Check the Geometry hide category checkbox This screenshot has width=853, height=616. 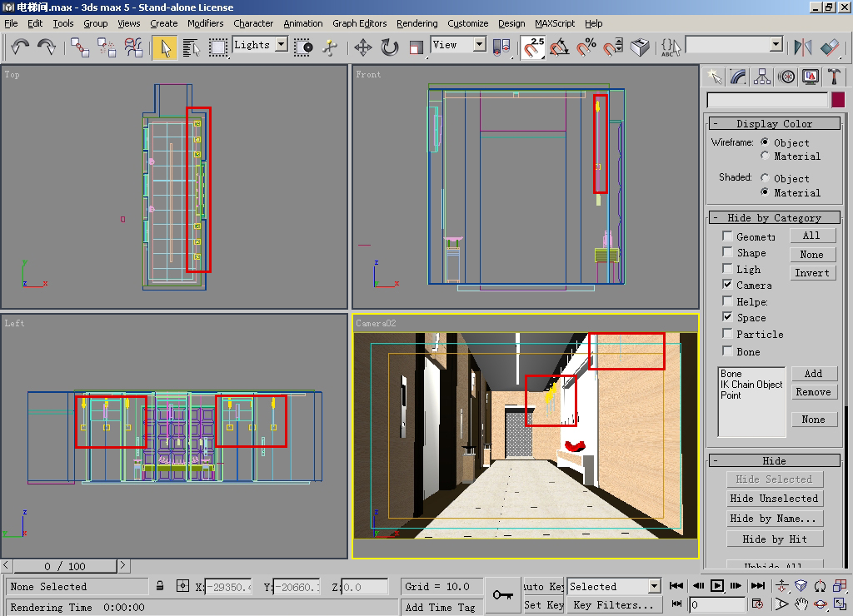[728, 236]
